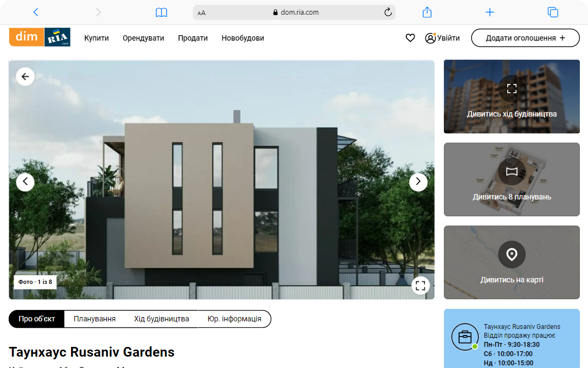Click the Фото 1 із 8 counter label
Screen dimensions: 588x368
[x=35, y=282]
